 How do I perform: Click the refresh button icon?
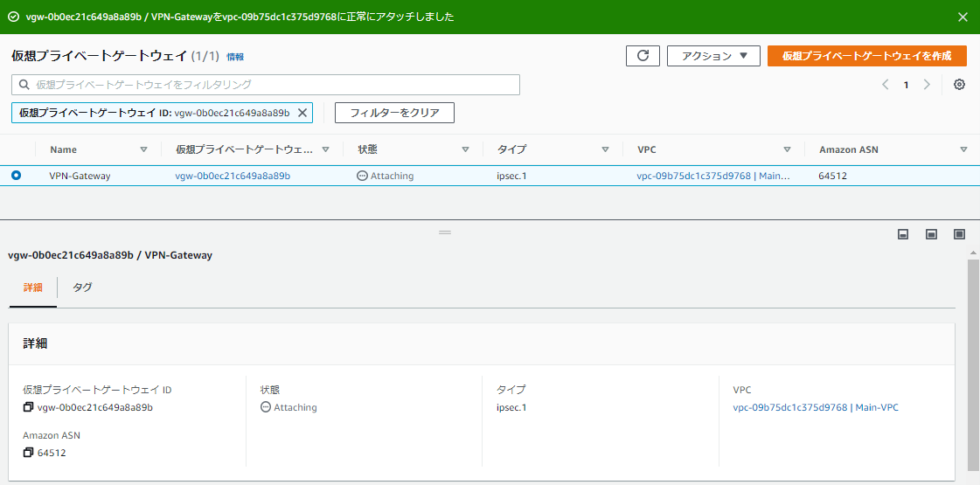point(643,56)
